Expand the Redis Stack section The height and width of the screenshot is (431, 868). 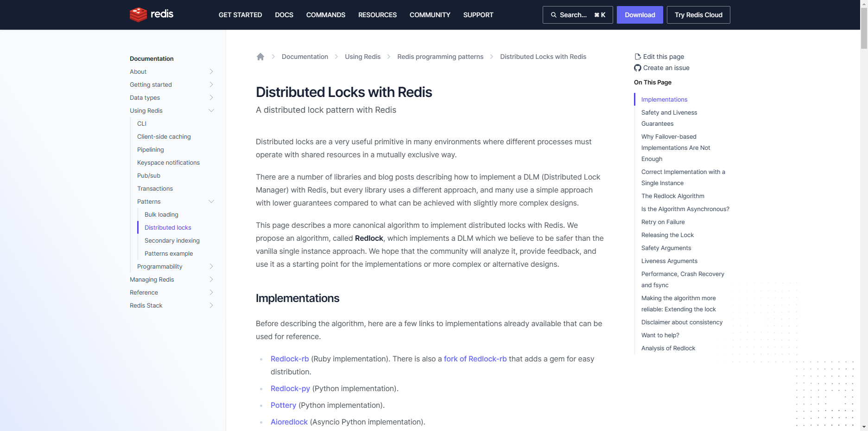(x=211, y=305)
